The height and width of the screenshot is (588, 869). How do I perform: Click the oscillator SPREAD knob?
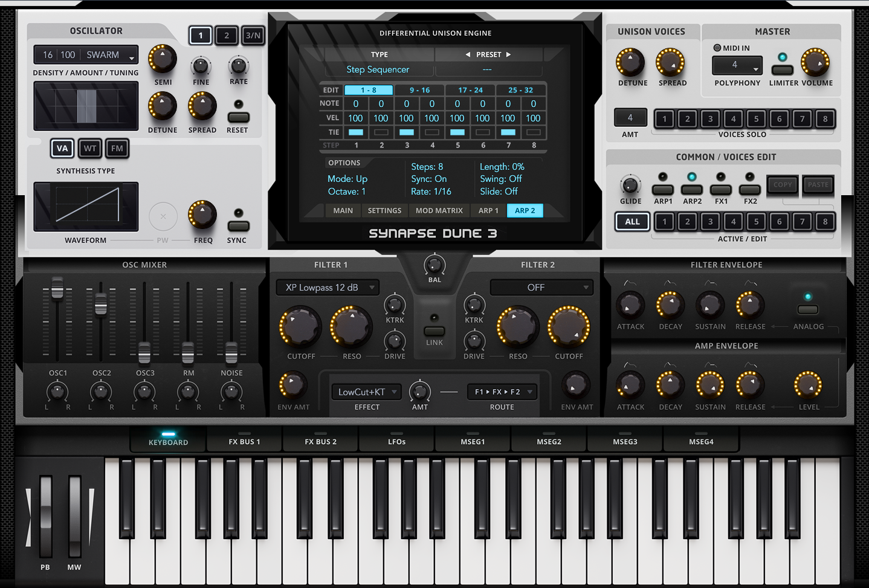(x=202, y=107)
